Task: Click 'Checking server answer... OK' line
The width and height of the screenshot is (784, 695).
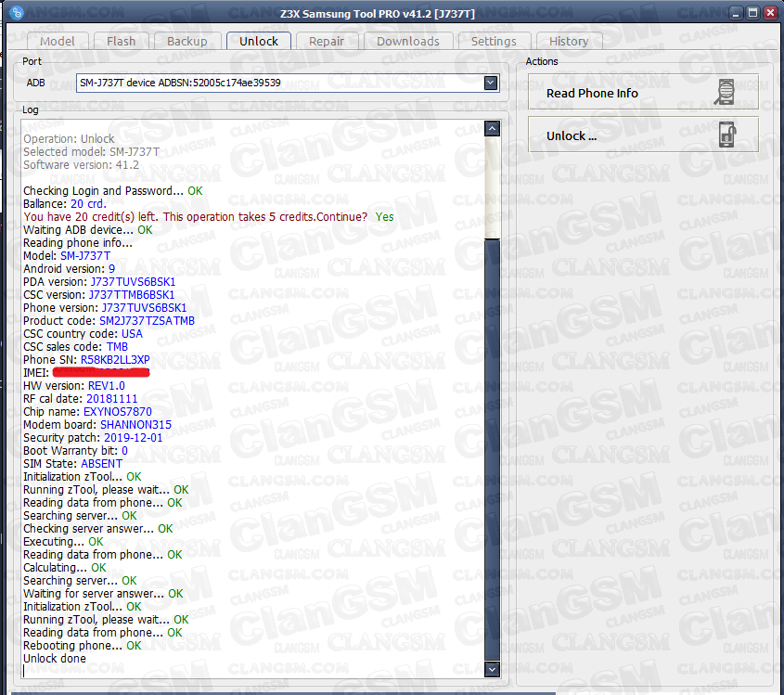Action: (x=98, y=529)
